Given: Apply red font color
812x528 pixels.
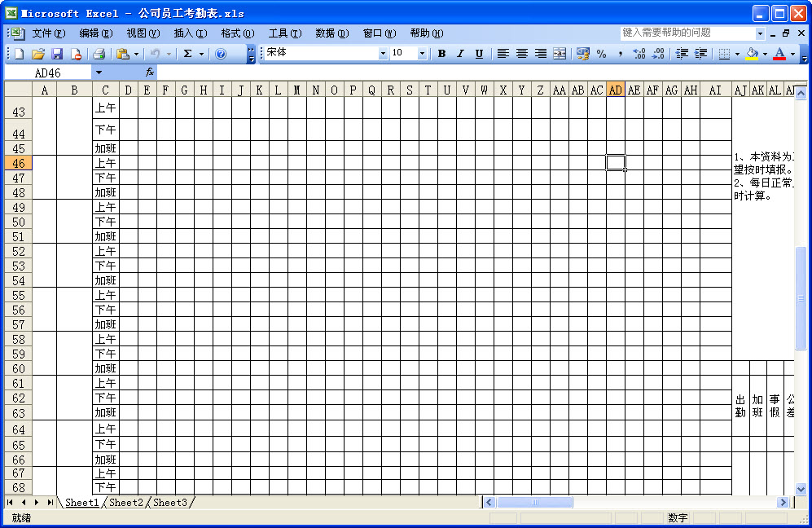Looking at the screenshot, I should pyautogui.click(x=779, y=53).
